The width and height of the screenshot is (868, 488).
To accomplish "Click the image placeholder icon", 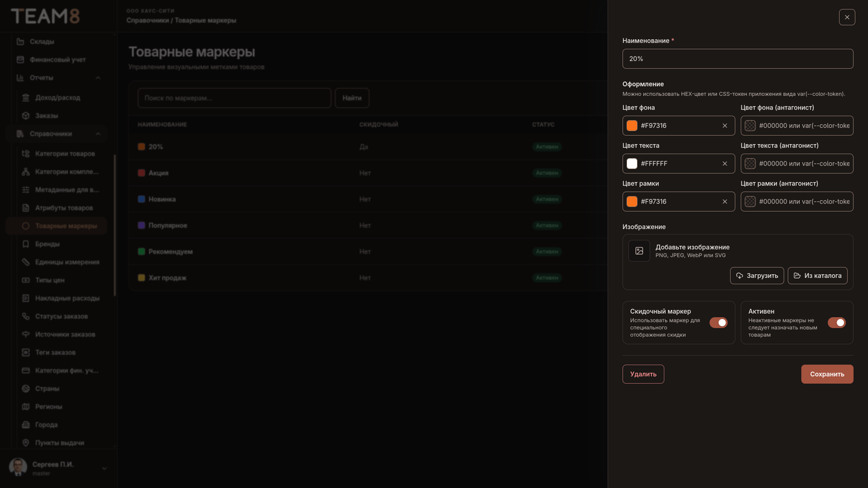I will [639, 251].
